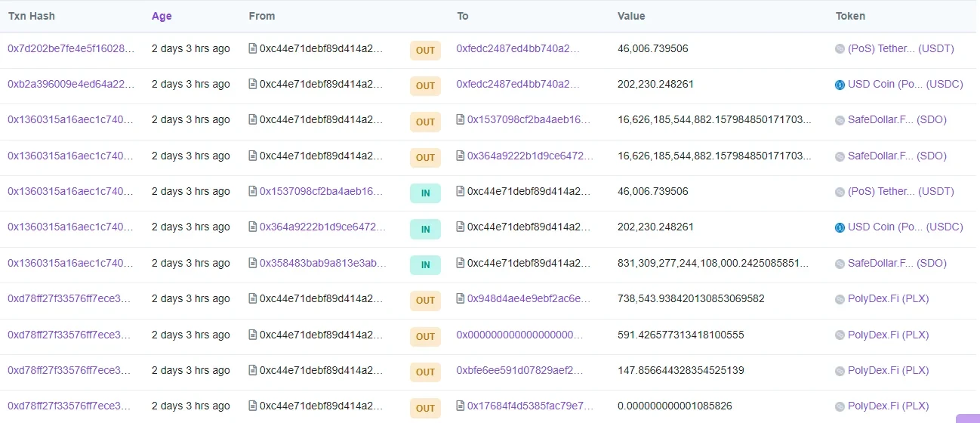This screenshot has width=980, height=423.
Task: Open transaction hash 0xb2a396009e4ed64a22
Action: pyautogui.click(x=71, y=85)
